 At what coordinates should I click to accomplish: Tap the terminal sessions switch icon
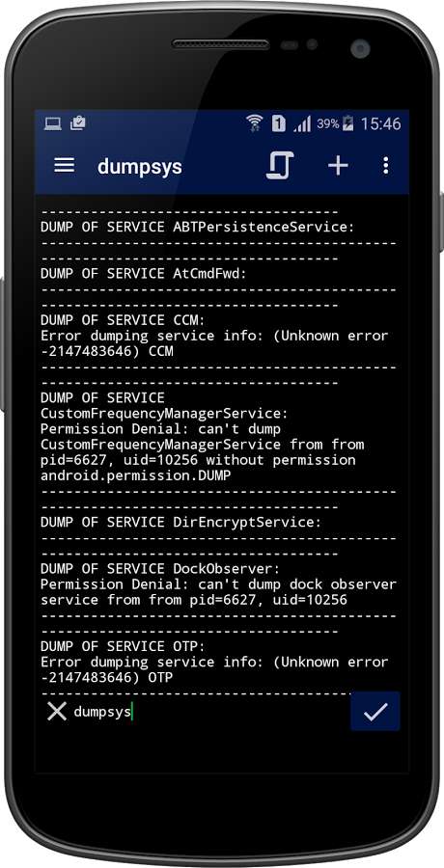tap(279, 165)
